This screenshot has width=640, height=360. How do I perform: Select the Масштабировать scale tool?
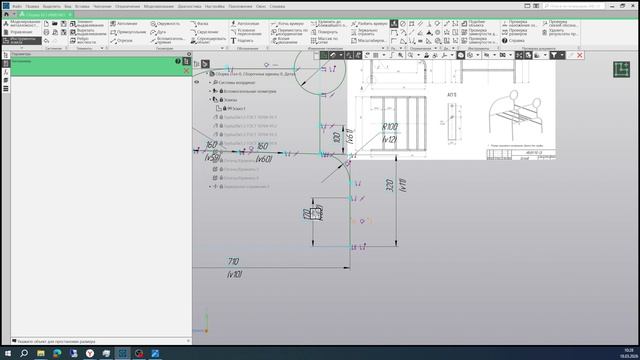tap(368, 40)
